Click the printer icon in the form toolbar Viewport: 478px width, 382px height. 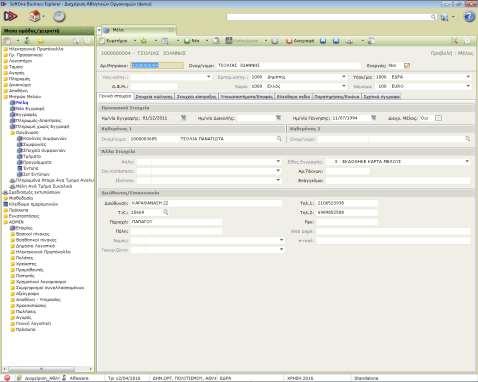(349, 41)
